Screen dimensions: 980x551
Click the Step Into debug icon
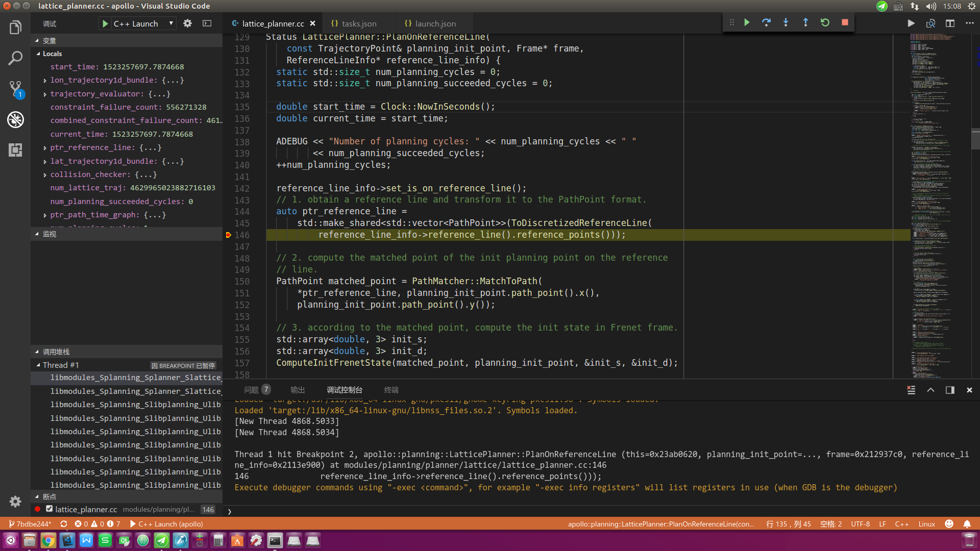point(786,22)
